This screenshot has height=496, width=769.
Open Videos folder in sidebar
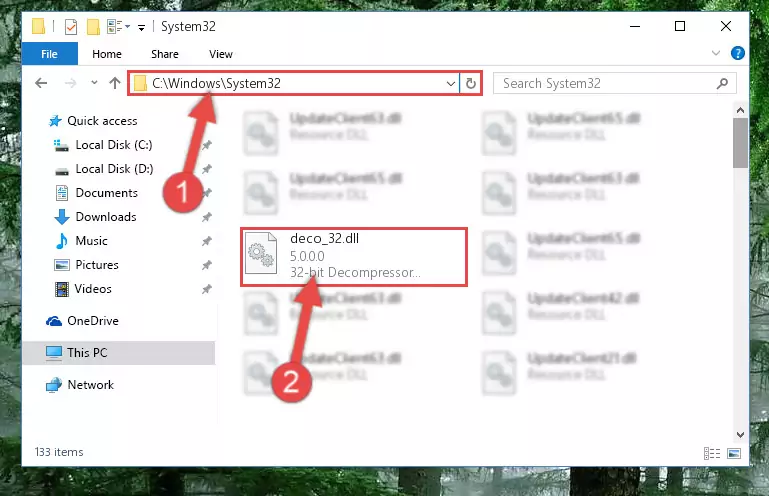[93, 289]
